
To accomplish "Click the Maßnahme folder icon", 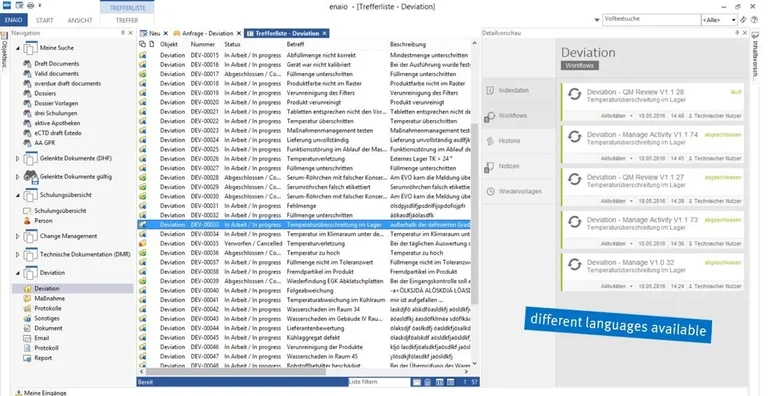I will tap(27, 298).
